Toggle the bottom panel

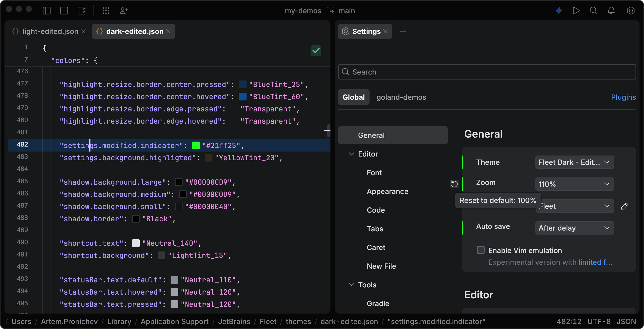[x=64, y=10]
